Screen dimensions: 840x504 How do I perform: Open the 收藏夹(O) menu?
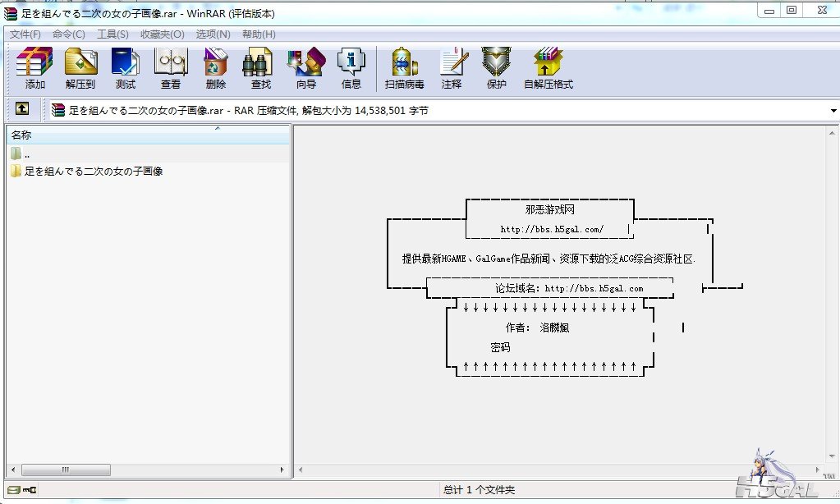(163, 34)
